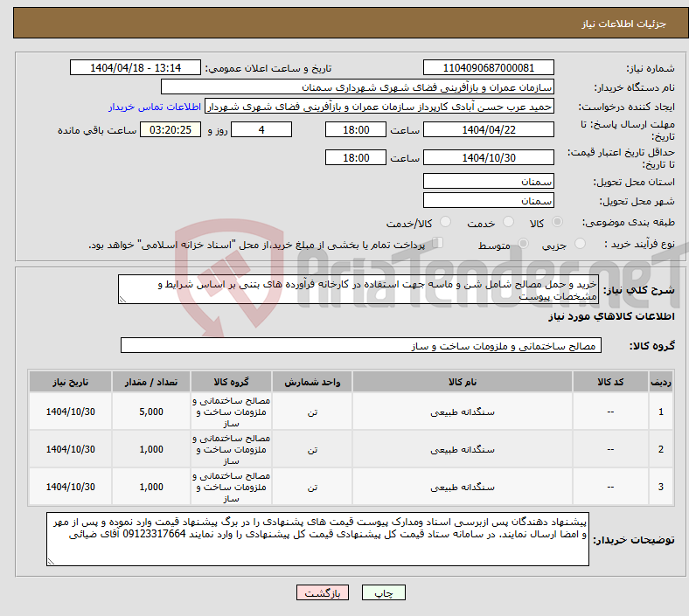Click the ردیف column header
The image size is (689, 616).
(661, 382)
